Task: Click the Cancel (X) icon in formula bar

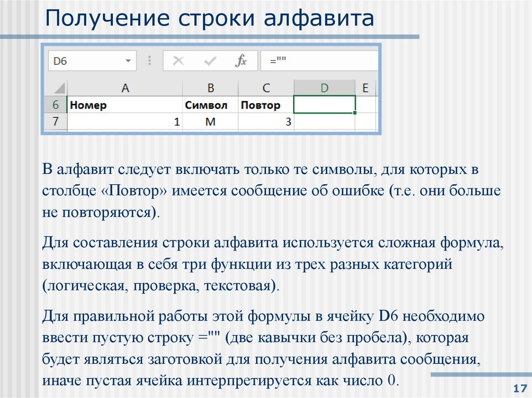Action: (178, 60)
